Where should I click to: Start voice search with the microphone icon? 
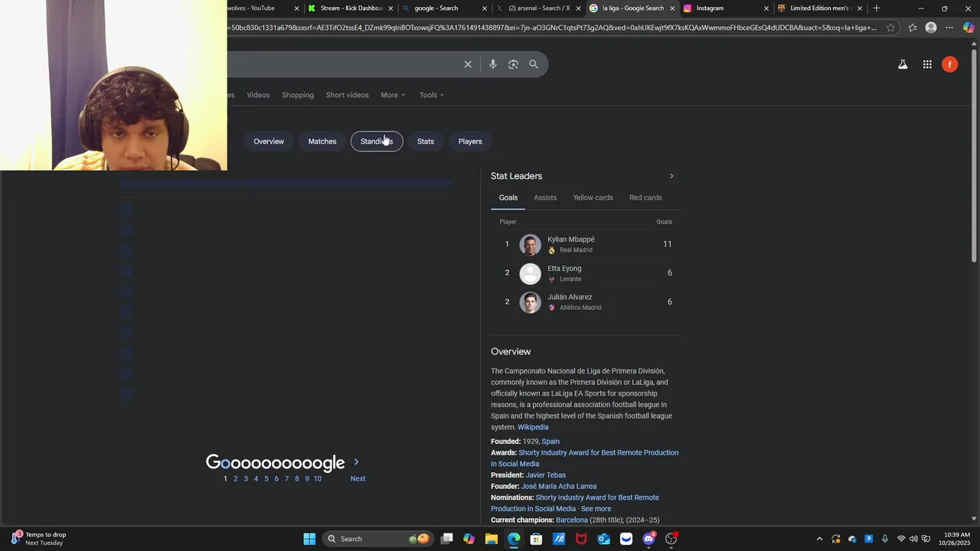493,64
